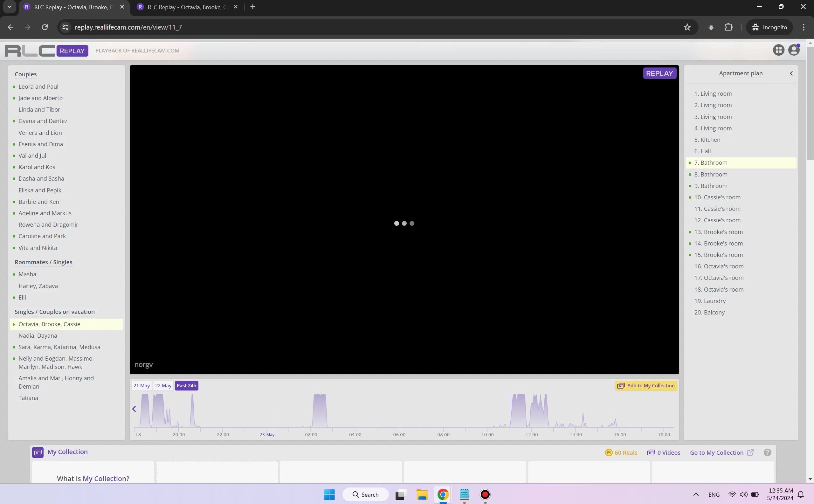Viewport: 814px width, 504px height.
Task: Click the timeline activity peak near 02:00
Action: pyautogui.click(x=320, y=410)
